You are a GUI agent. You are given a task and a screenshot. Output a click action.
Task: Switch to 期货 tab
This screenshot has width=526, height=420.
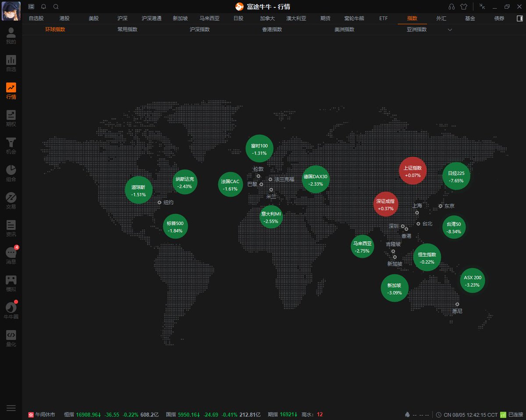point(325,18)
